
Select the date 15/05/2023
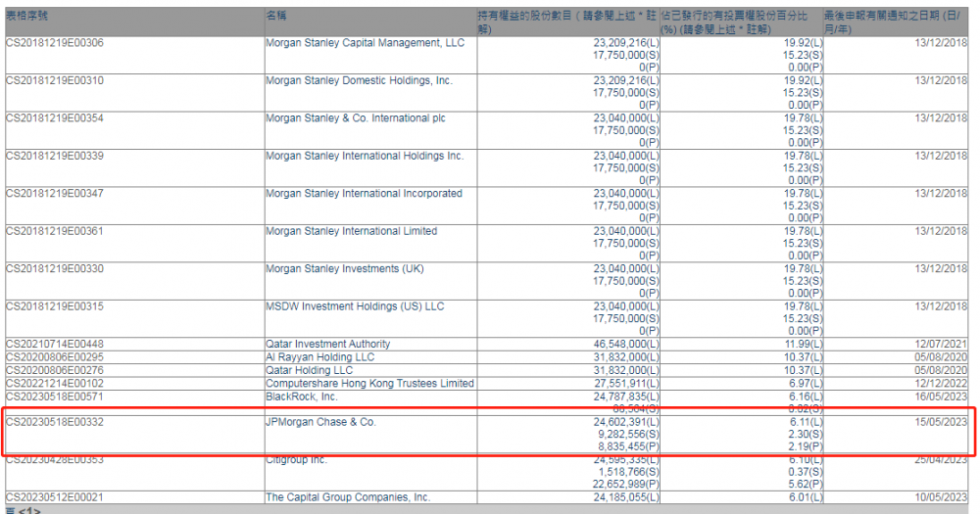click(x=941, y=422)
